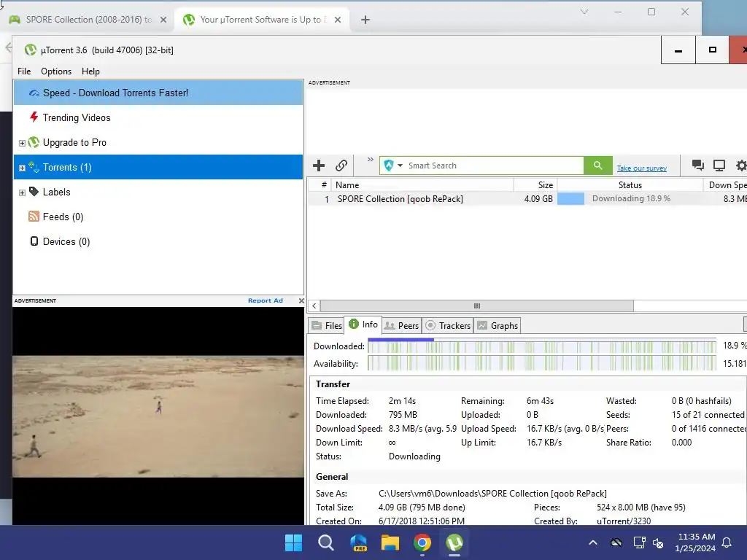Screen dimensions: 747x560
Task: Open the Options menu
Action: 56,71
